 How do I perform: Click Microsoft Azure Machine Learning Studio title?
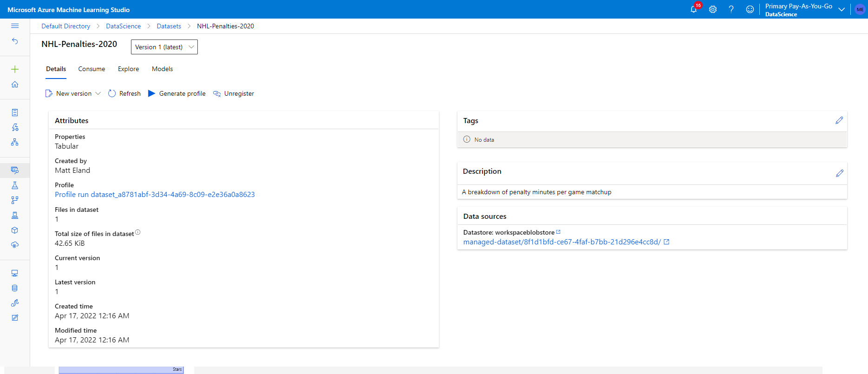point(69,9)
